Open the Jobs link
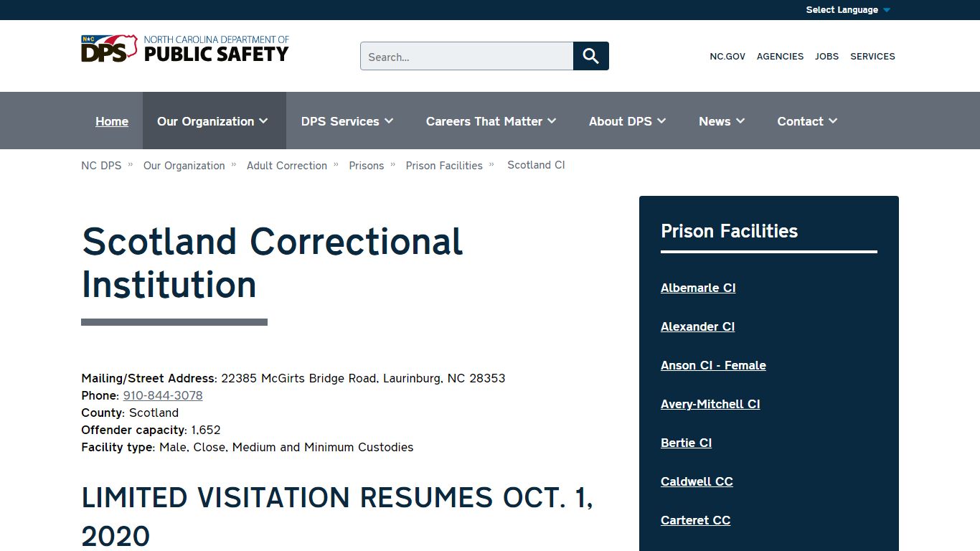The image size is (980, 551). [x=826, y=57]
